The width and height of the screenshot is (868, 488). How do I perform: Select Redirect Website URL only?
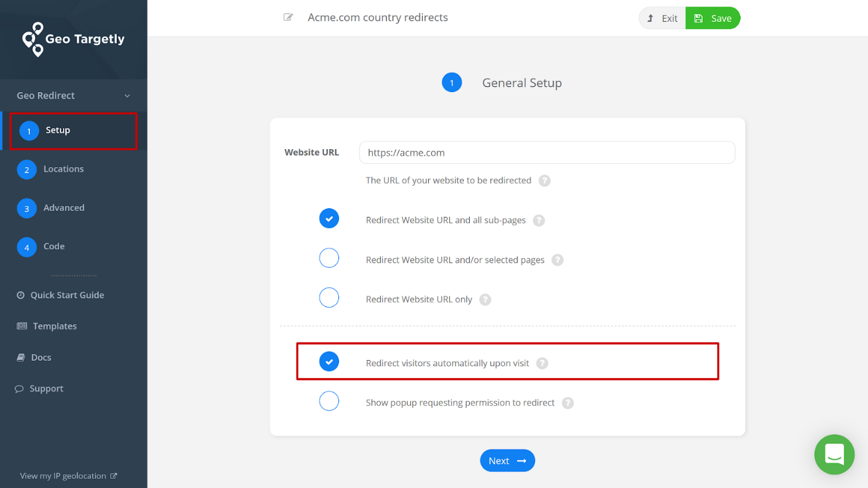pyautogui.click(x=329, y=297)
